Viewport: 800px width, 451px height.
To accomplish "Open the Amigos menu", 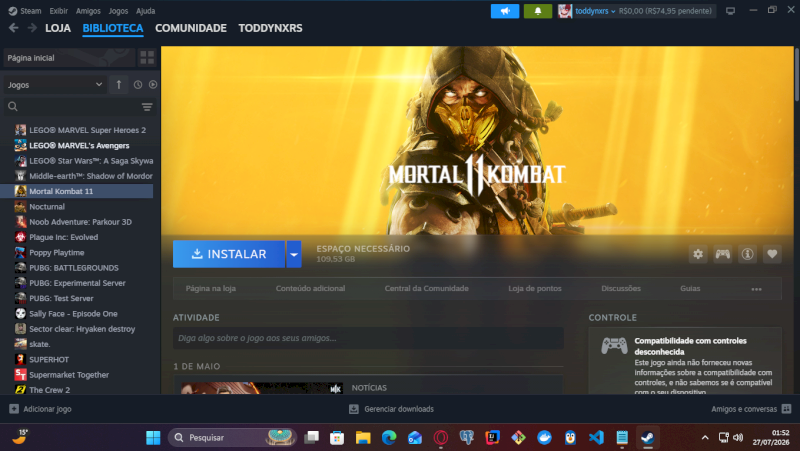I will pos(88,11).
